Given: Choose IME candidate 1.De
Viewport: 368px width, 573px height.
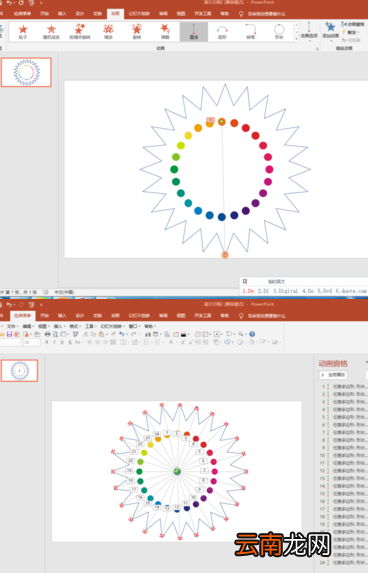Looking at the screenshot, I should tap(248, 291).
